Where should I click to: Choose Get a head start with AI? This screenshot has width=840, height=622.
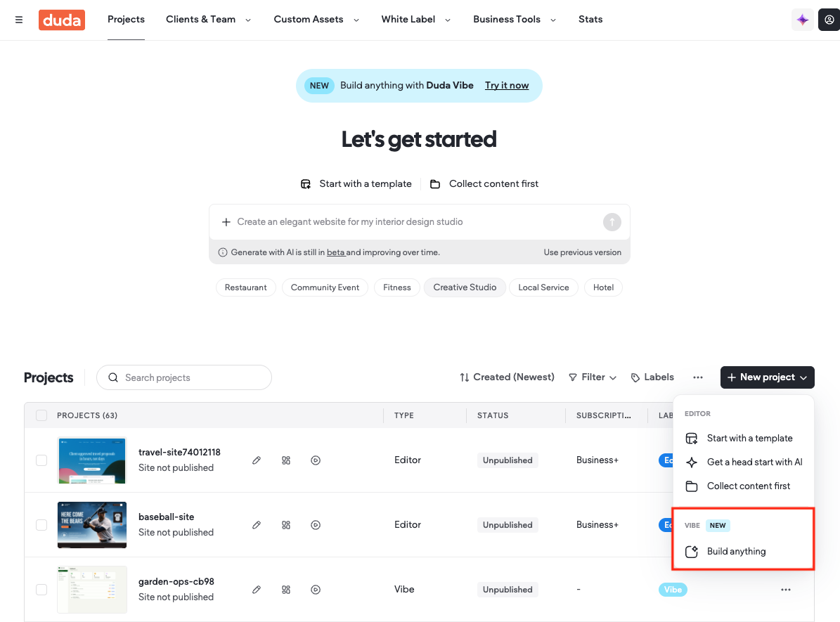pyautogui.click(x=743, y=462)
